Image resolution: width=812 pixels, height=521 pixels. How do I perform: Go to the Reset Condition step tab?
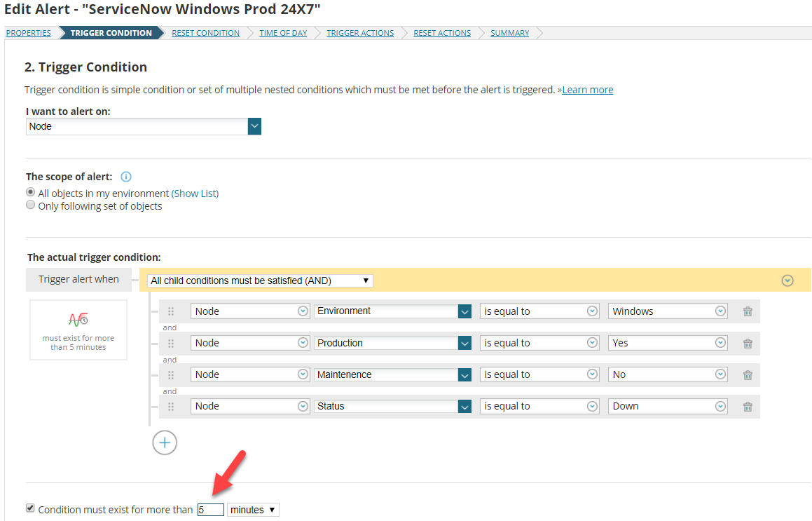(x=205, y=33)
